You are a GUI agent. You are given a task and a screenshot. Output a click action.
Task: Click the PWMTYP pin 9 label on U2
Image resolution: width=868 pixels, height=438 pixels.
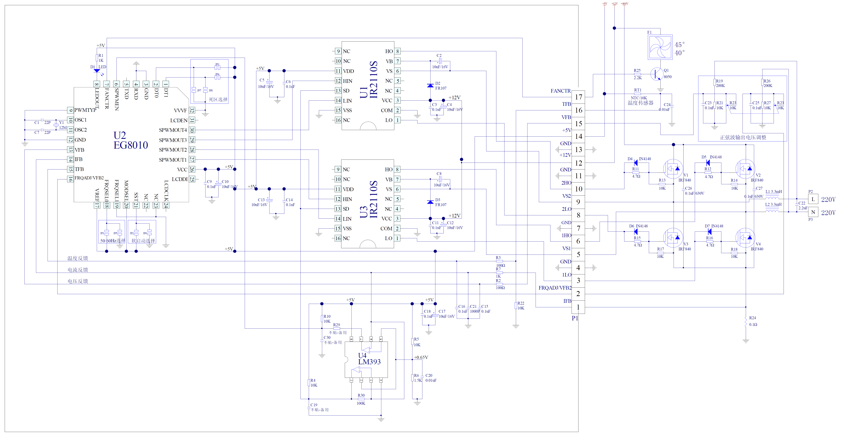click(85, 110)
